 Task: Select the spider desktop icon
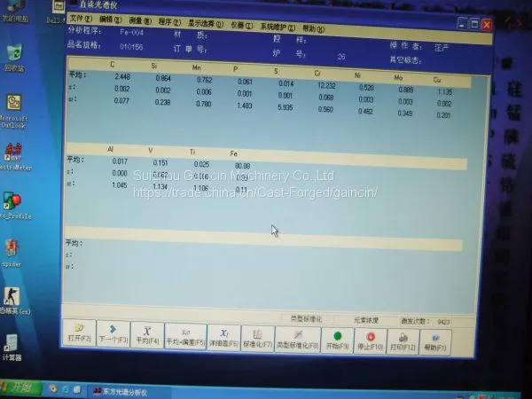[x=12, y=253]
